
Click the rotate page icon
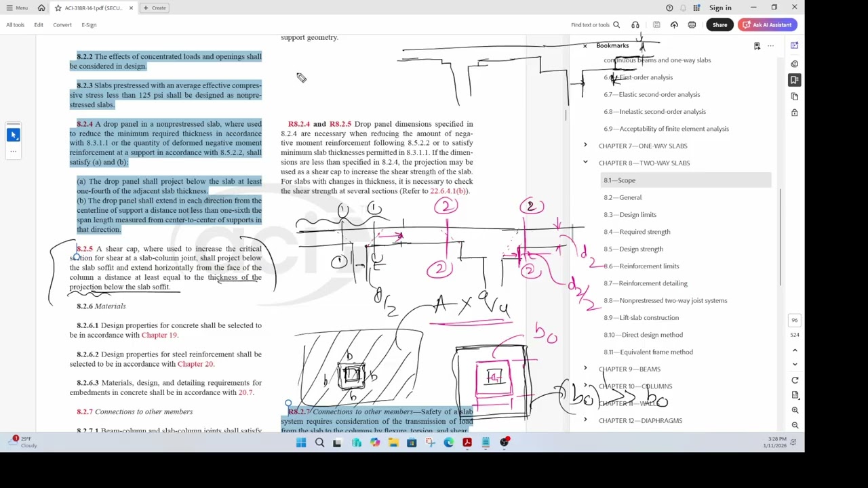(x=795, y=380)
